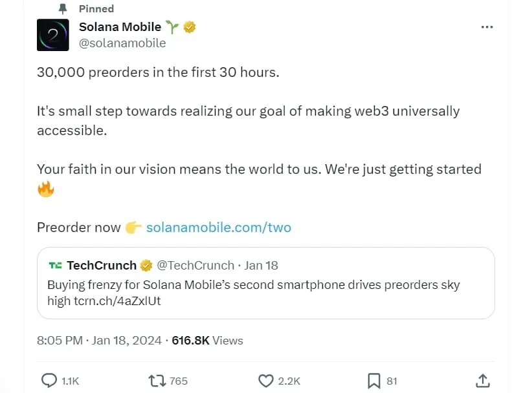Like the tweet using the heart icon
This screenshot has width=532, height=393.
point(265,381)
